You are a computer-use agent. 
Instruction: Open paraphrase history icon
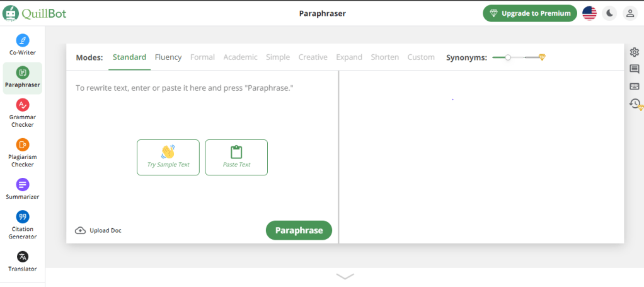click(635, 103)
